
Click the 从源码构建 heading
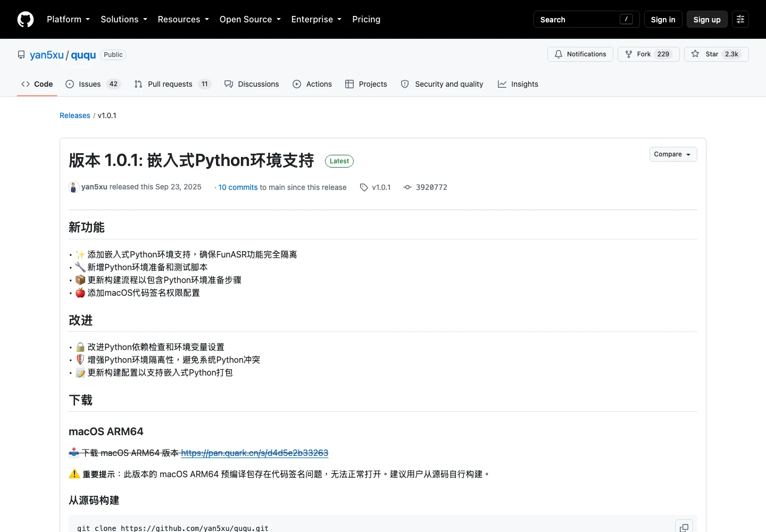(x=94, y=500)
